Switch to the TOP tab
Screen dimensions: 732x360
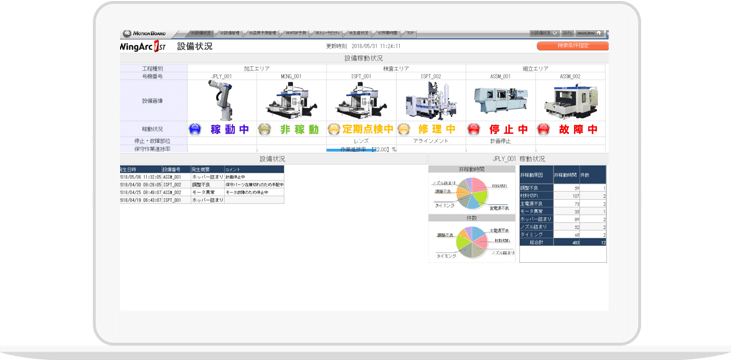tap(410, 34)
